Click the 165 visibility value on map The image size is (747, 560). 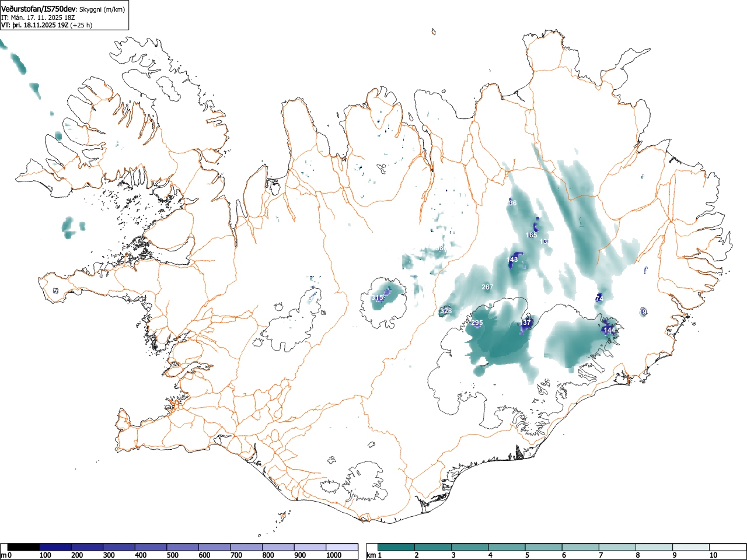click(x=532, y=235)
